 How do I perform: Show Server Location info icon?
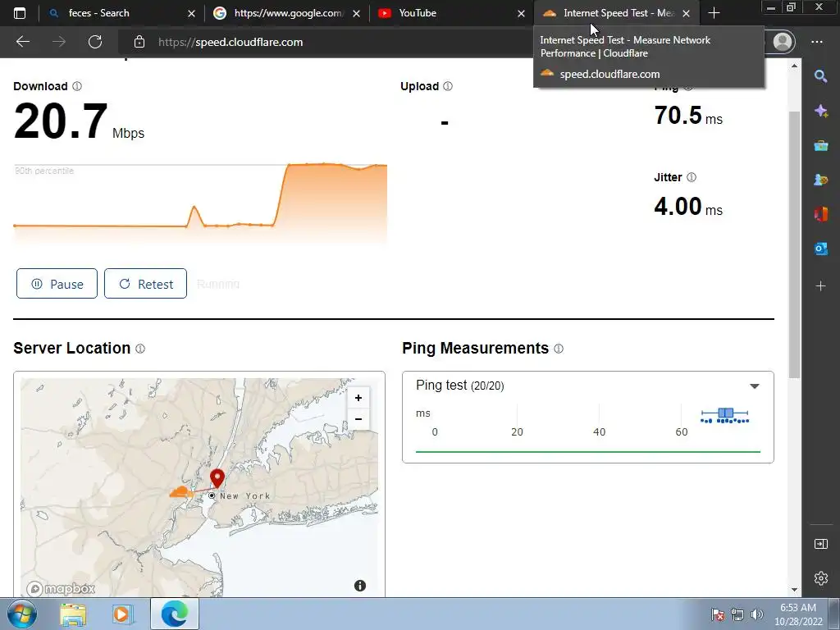tap(140, 349)
